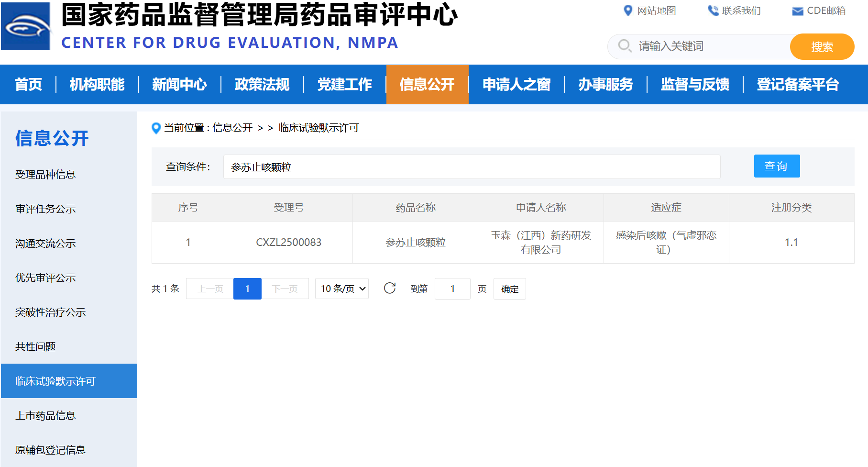
Task: Click the pagination refresh icon
Action: [390, 288]
